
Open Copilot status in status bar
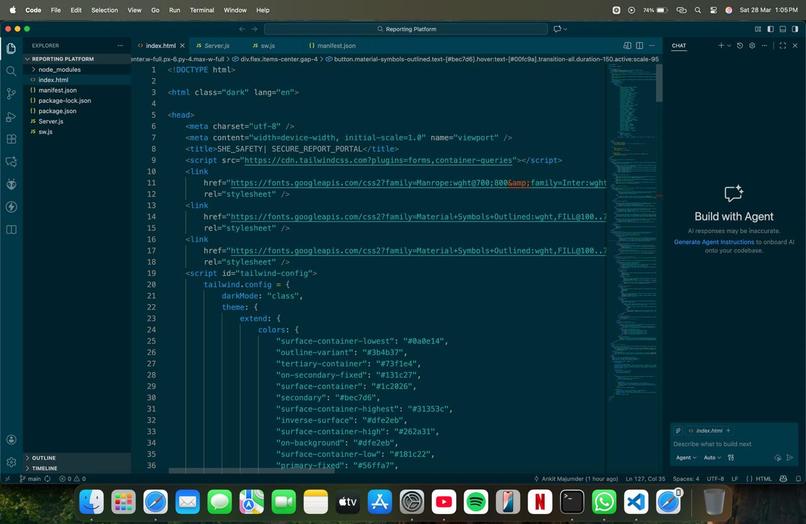tap(783, 479)
